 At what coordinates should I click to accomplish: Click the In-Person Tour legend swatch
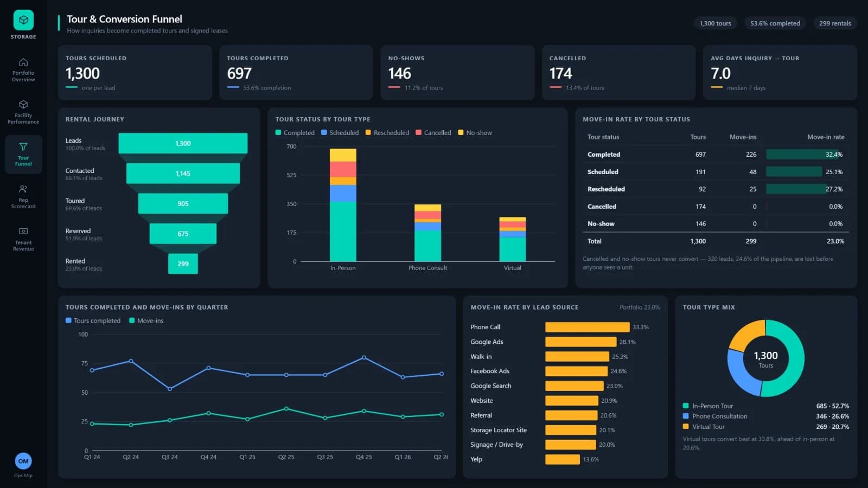(x=686, y=406)
